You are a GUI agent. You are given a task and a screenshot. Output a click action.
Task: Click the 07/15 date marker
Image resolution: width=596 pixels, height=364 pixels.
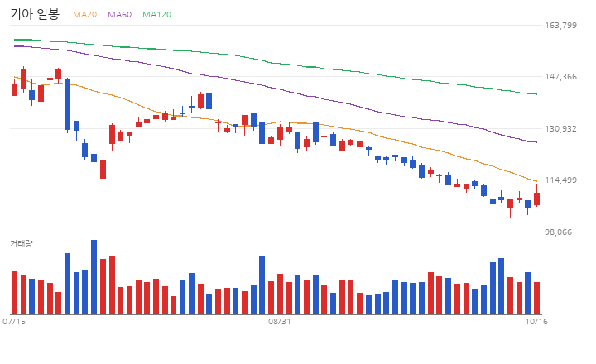14,322
